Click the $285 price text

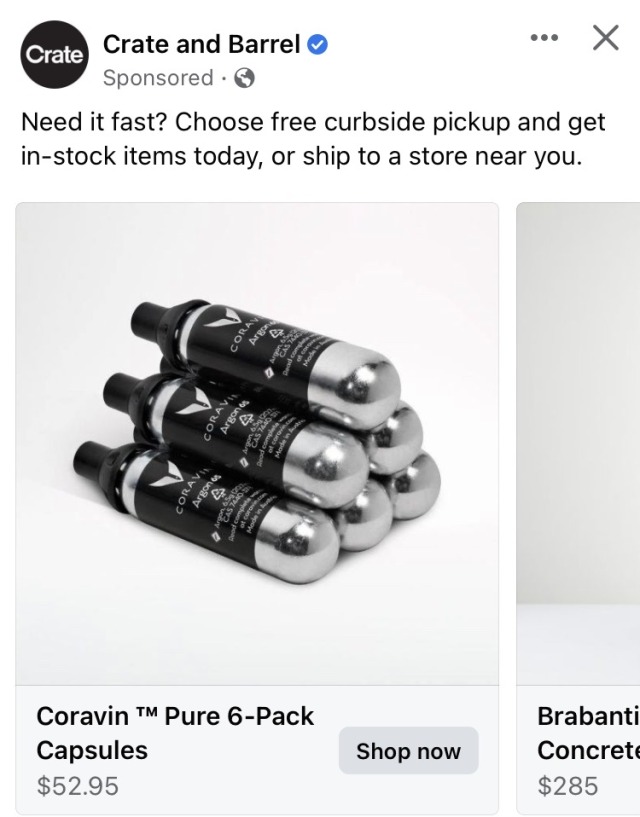click(x=568, y=785)
